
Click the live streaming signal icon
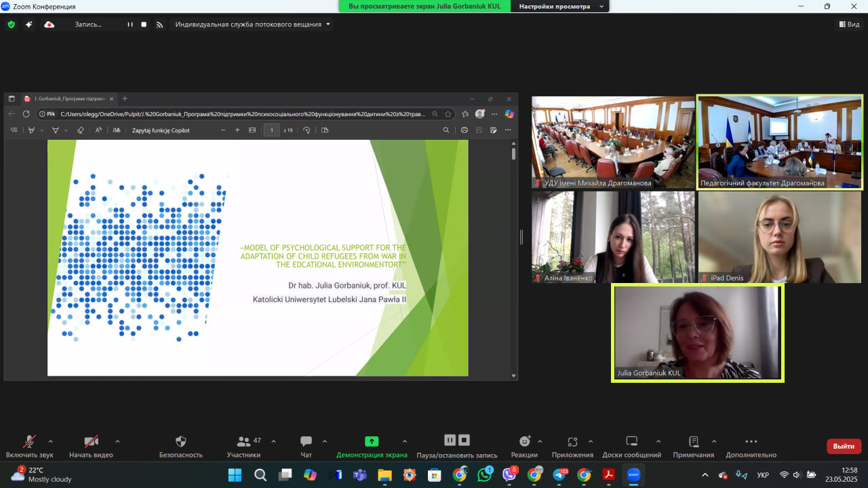coord(160,24)
